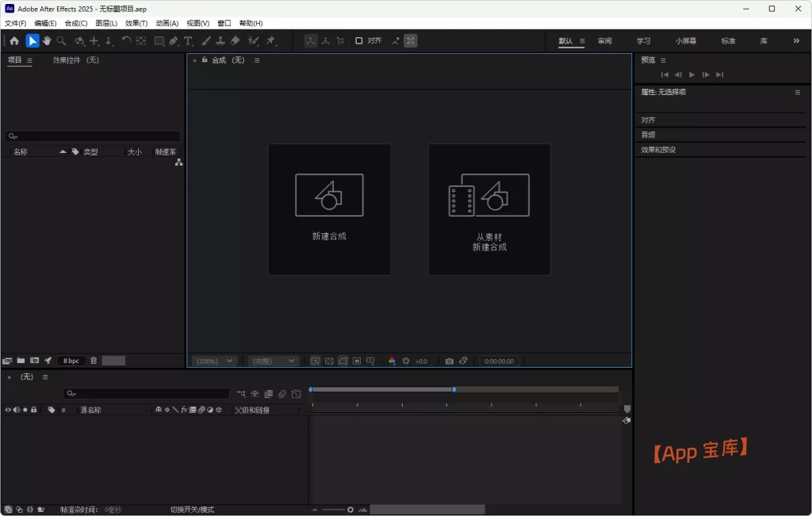Select the Eraser tool
This screenshot has height=516, width=812.
(236, 41)
